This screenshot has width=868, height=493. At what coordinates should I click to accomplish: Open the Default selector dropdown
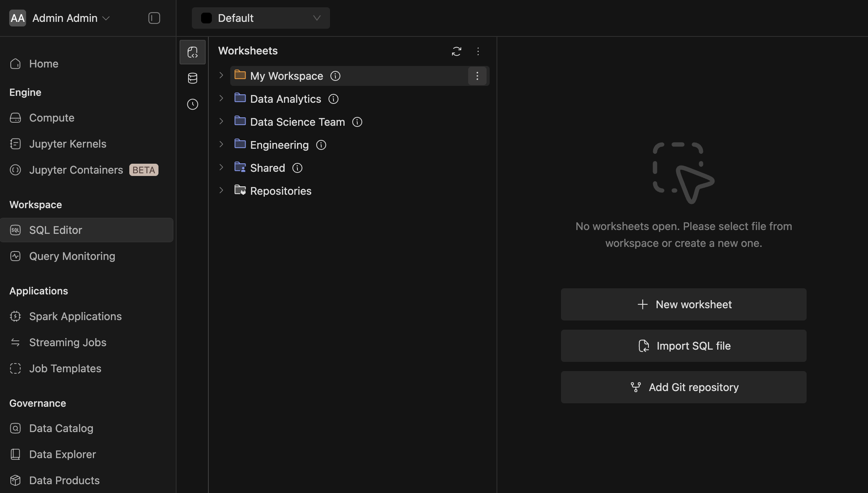click(x=261, y=18)
